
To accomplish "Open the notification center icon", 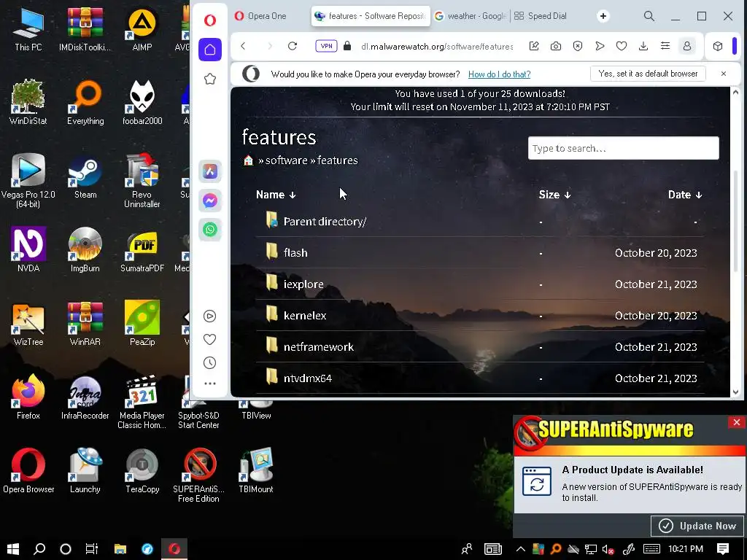I will pos(723,549).
